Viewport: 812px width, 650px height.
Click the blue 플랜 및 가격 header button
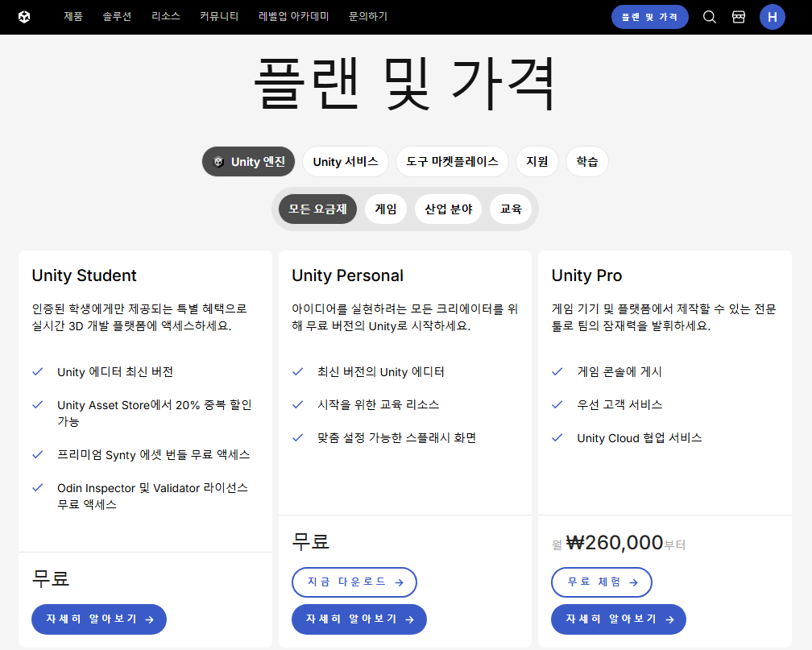pyautogui.click(x=649, y=17)
